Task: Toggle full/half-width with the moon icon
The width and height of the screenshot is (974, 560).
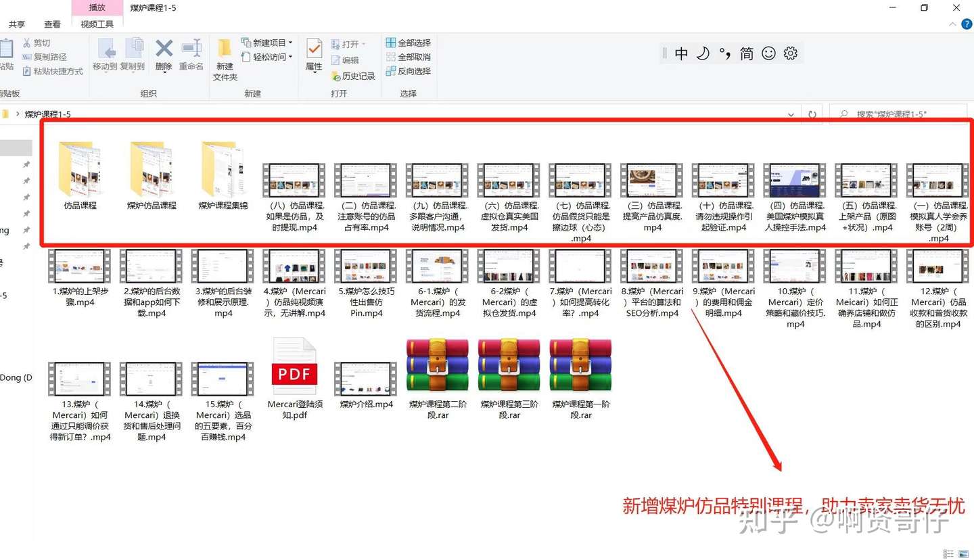Action: tap(703, 53)
